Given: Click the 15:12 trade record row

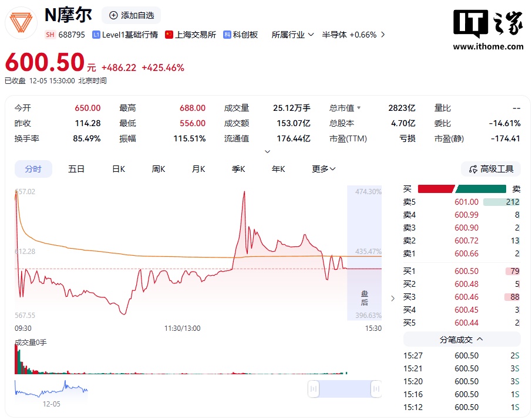Looking at the screenshot, I should [462, 407].
